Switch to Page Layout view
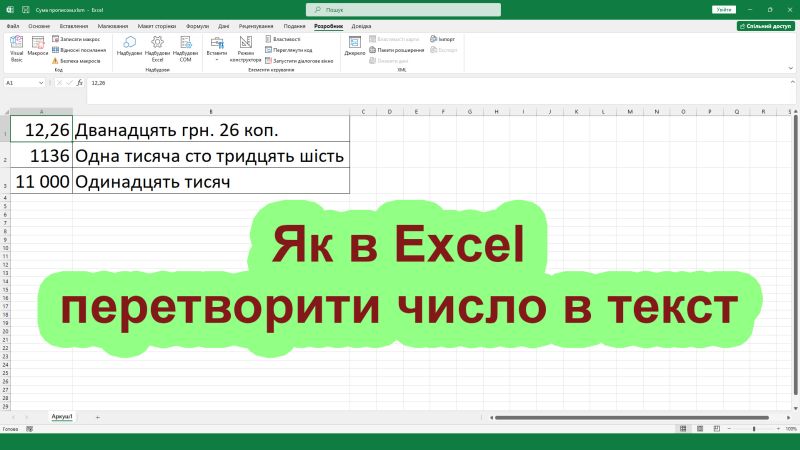800x450 pixels. point(700,429)
